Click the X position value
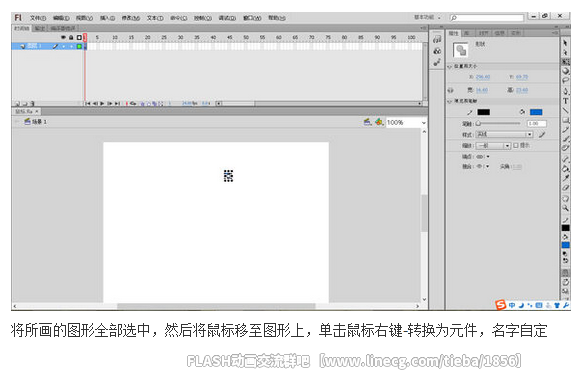 (483, 77)
